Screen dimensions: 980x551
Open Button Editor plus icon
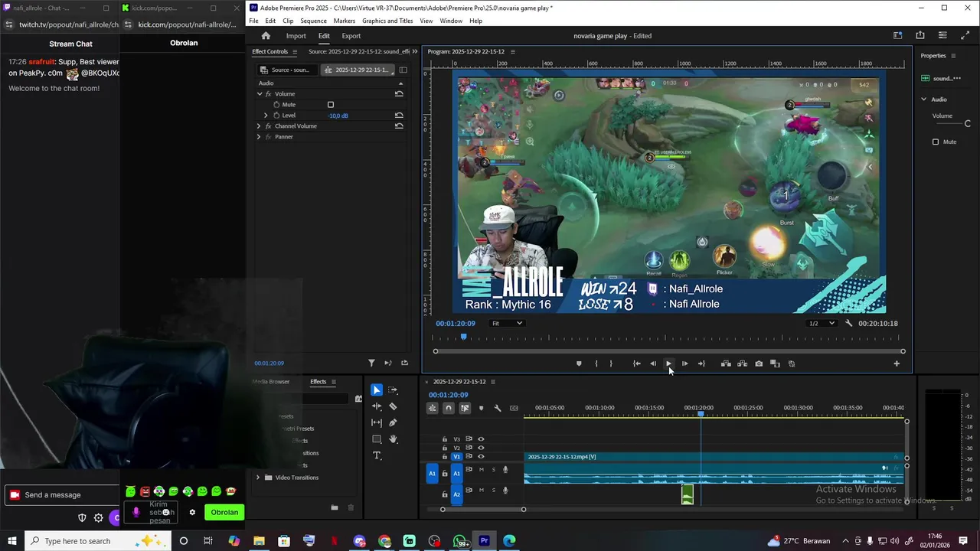pyautogui.click(x=897, y=364)
